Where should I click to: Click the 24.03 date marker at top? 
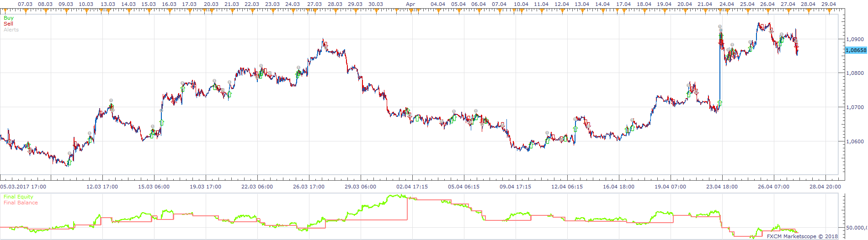[293, 4]
